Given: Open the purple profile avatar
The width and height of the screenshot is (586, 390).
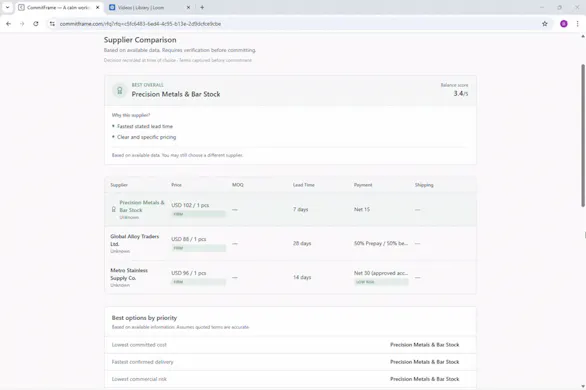Looking at the screenshot, I should point(564,24).
